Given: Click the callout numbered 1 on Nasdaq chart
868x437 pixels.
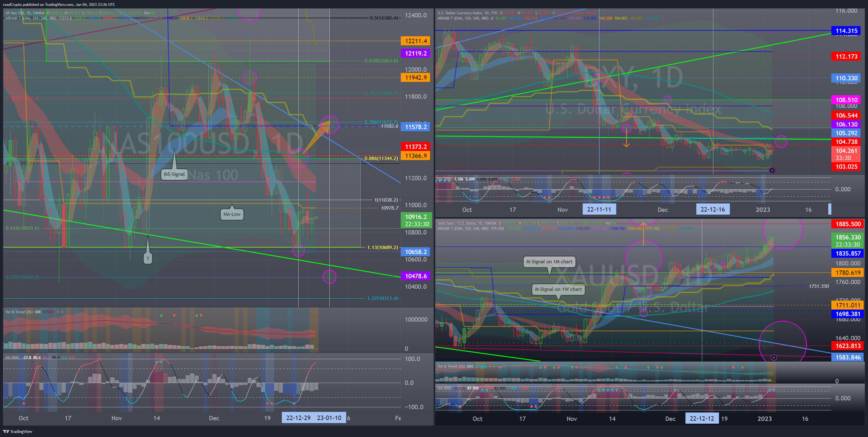Looking at the screenshot, I should click(x=147, y=258).
